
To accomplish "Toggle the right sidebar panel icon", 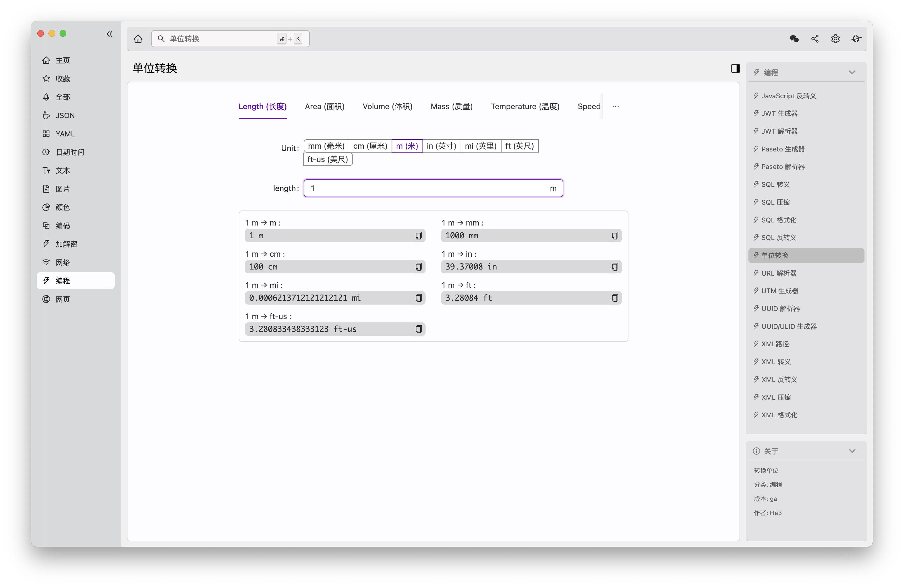I will (x=735, y=68).
